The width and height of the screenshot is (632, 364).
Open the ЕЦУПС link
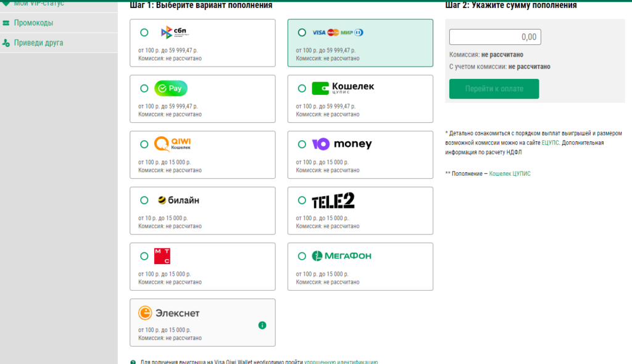[550, 143]
